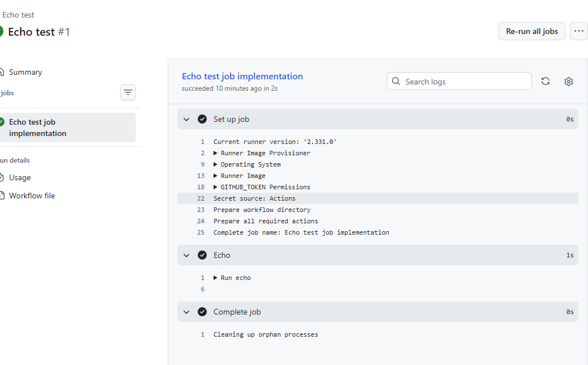
Task: Click the success checkmark beside Echo step
Action: point(202,255)
